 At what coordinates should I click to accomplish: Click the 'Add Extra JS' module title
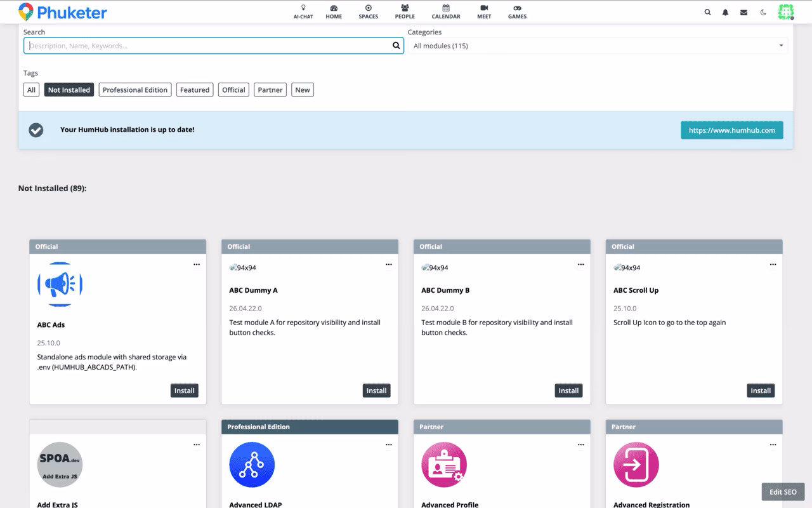tap(57, 505)
